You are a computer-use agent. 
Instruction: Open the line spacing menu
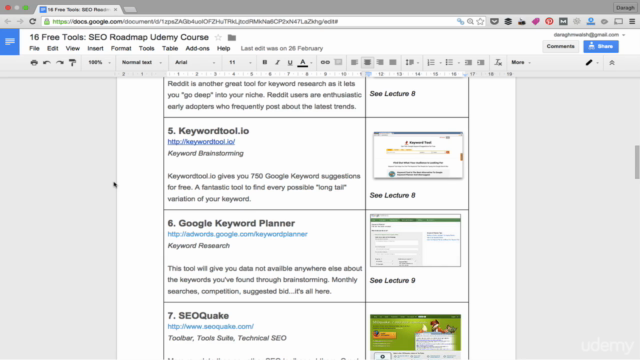click(411, 62)
